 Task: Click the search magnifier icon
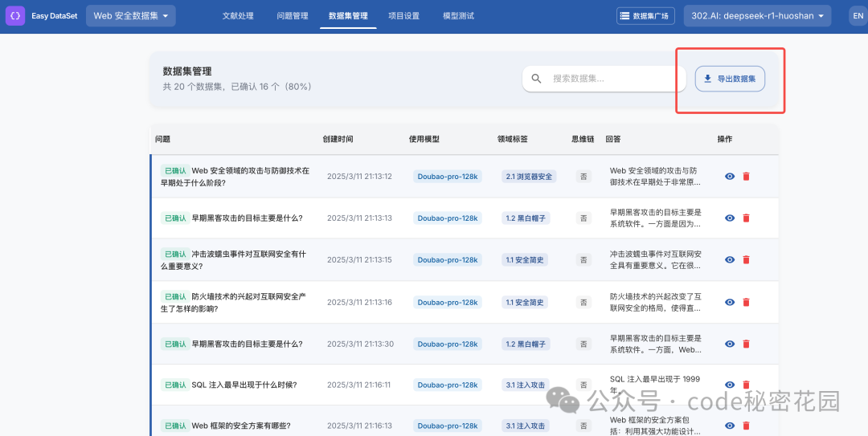point(536,79)
